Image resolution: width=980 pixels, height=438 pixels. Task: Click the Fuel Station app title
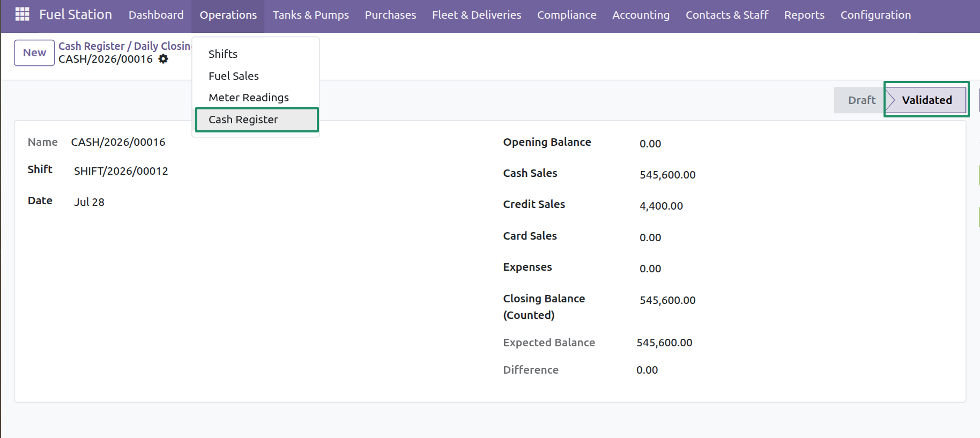coord(76,14)
